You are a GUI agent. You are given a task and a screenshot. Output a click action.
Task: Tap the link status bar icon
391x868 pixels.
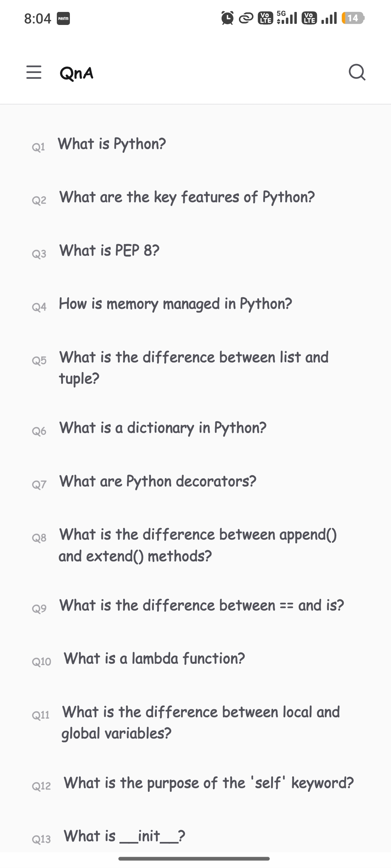246,18
